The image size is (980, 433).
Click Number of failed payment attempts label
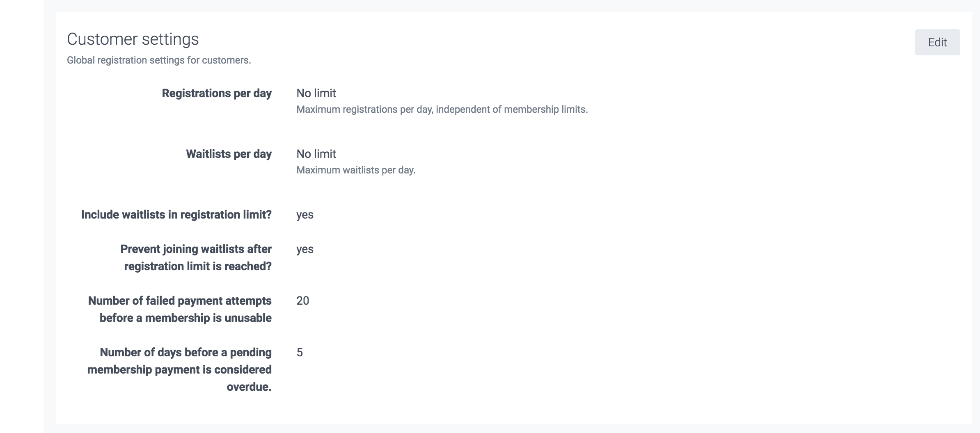[x=179, y=301]
